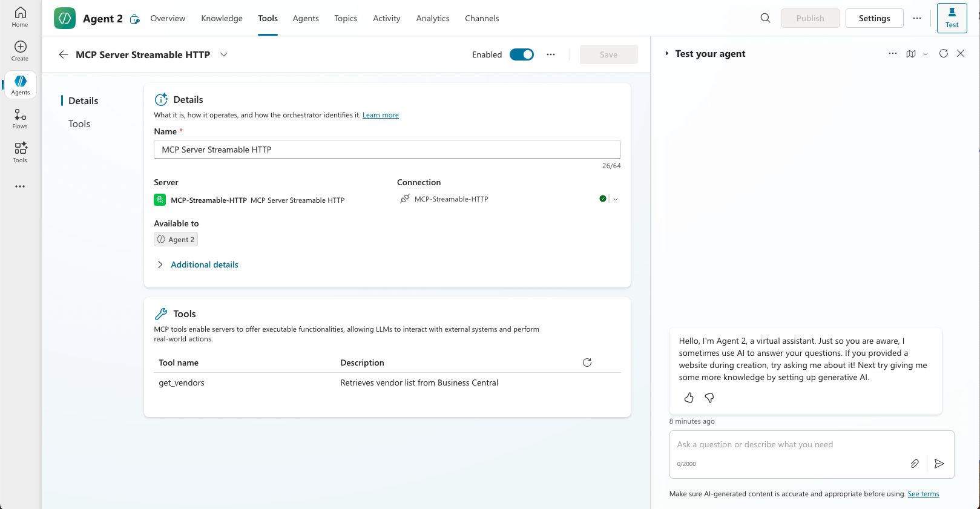
Task: Click the Test pin button
Action: pos(952,18)
